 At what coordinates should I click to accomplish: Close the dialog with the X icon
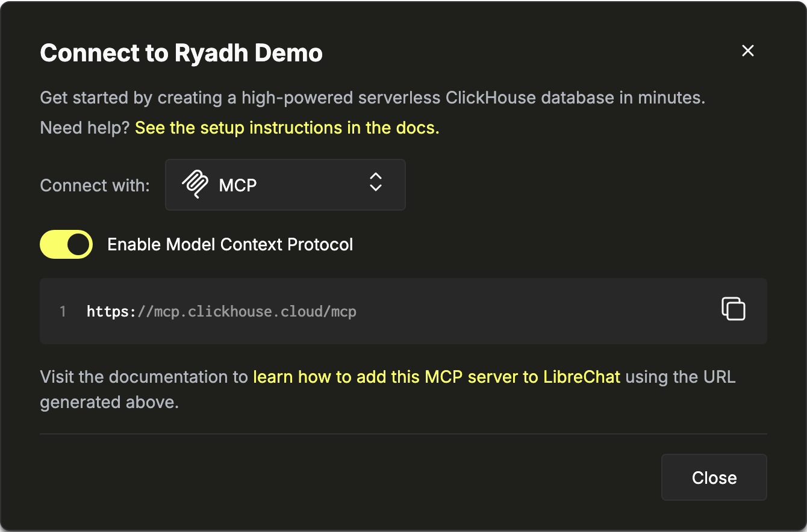[747, 51]
